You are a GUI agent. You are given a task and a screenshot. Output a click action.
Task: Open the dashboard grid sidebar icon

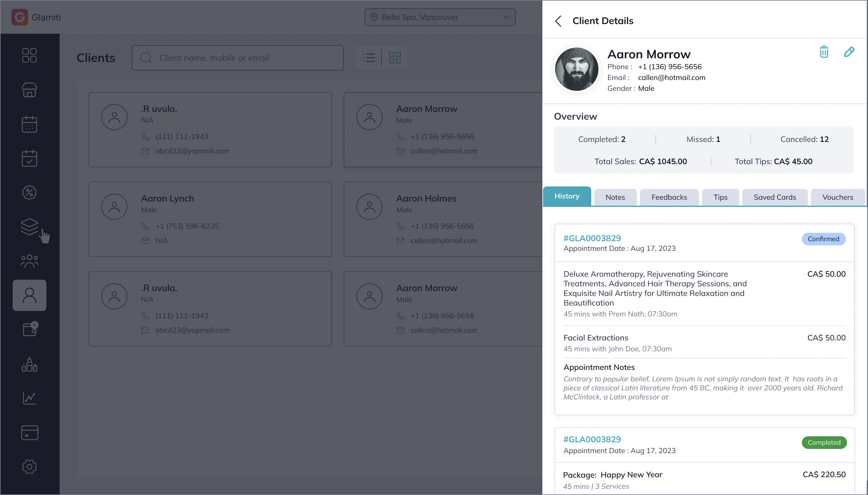[29, 55]
